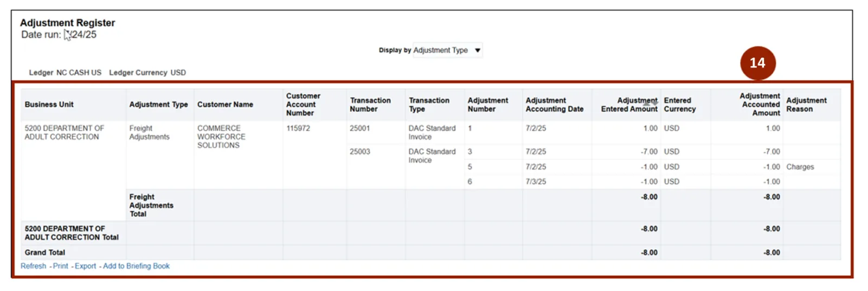Open the Display by dropdown arrow
Viewport: 868px width, 291px height.
coord(478,50)
